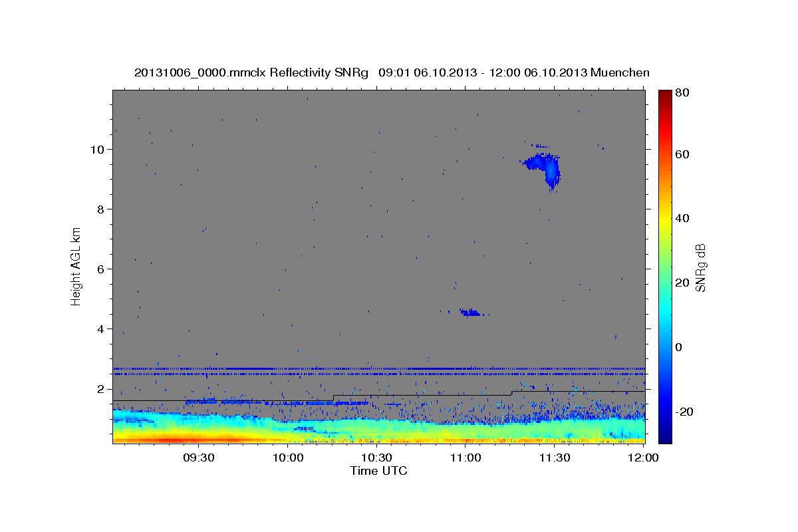Screen dimensions: 798x532
Task: Click the 11:30 time tick label
Action: click(554, 458)
